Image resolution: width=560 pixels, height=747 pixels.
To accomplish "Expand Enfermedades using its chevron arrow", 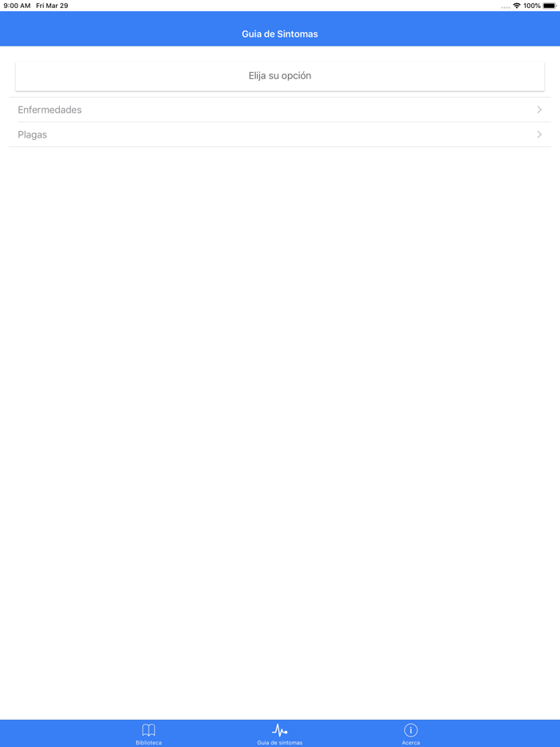I will (539, 110).
